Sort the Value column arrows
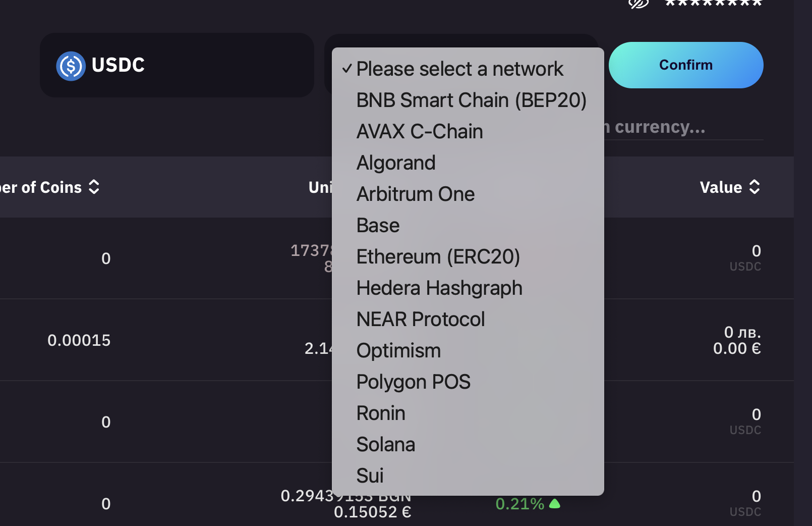Screen dimensions: 812x526 click(755, 187)
